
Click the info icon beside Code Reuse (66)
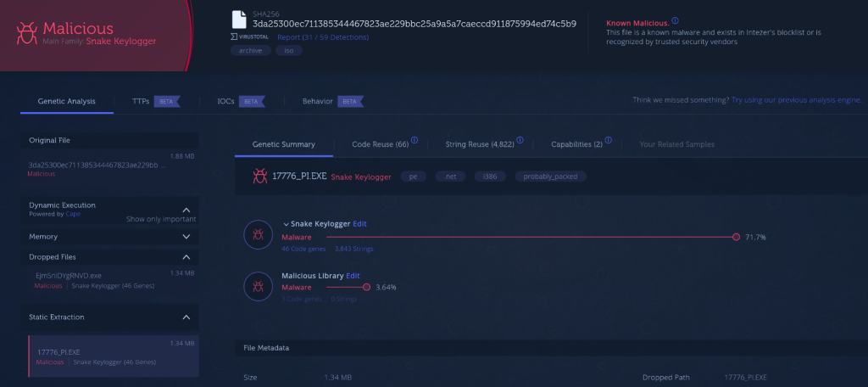click(415, 140)
